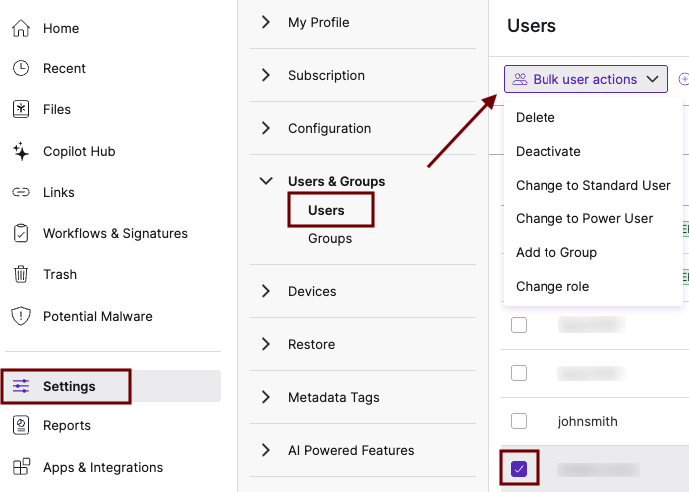Click the Copilot Hub sparkle icon

[x=21, y=151]
